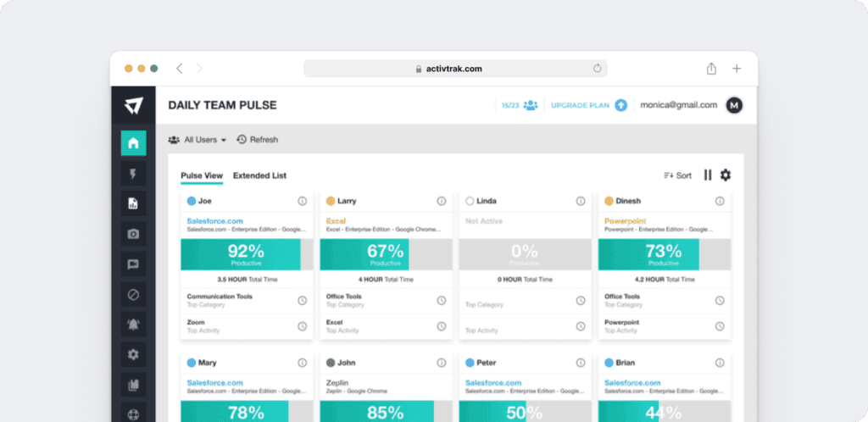Click the activtrak.com address bar
The width and height of the screenshot is (868, 422).
[x=455, y=69]
